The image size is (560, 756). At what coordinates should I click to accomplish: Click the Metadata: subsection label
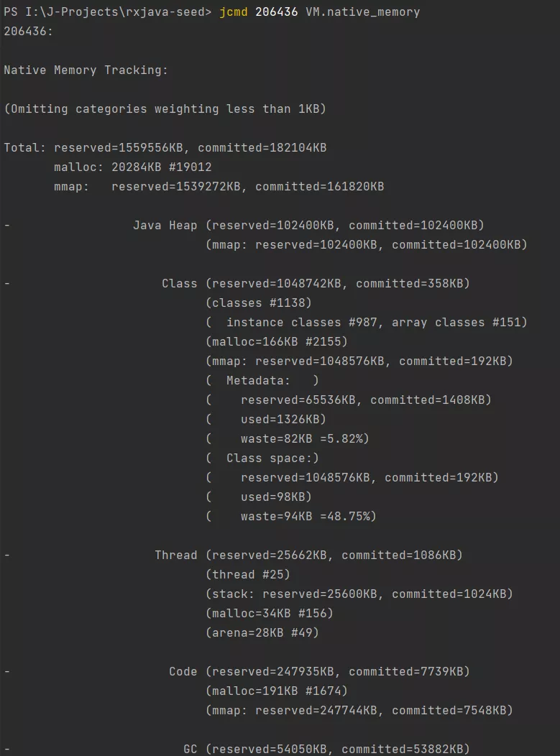[x=258, y=380]
